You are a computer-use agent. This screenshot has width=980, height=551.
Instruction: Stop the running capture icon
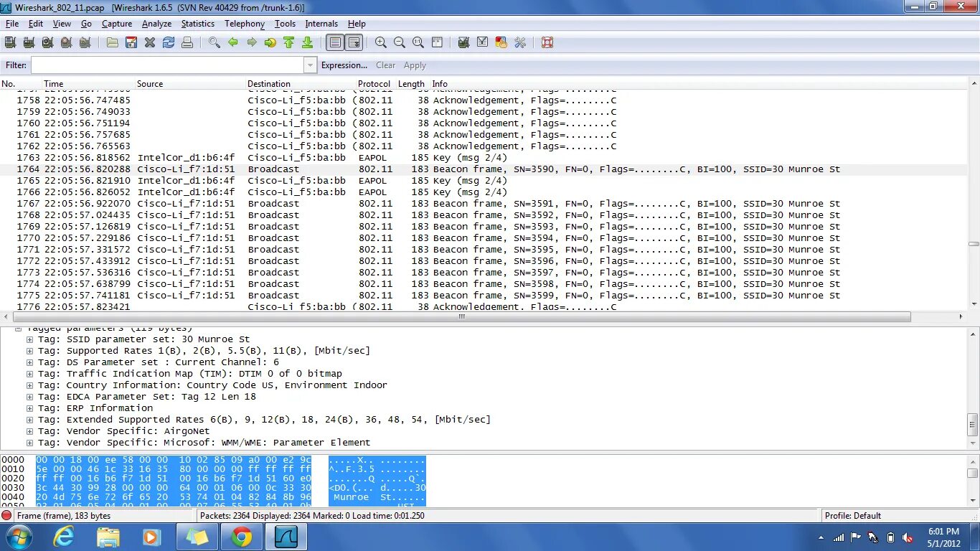click(x=67, y=43)
